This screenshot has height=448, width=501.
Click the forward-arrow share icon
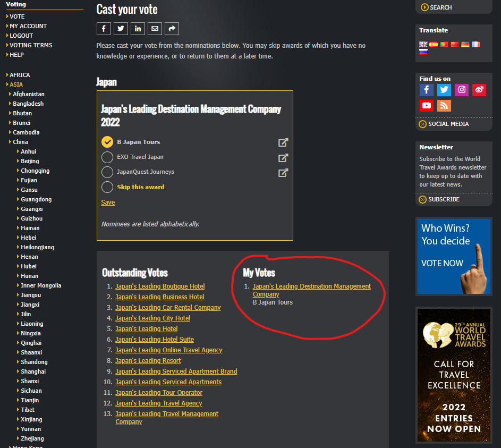tap(172, 29)
